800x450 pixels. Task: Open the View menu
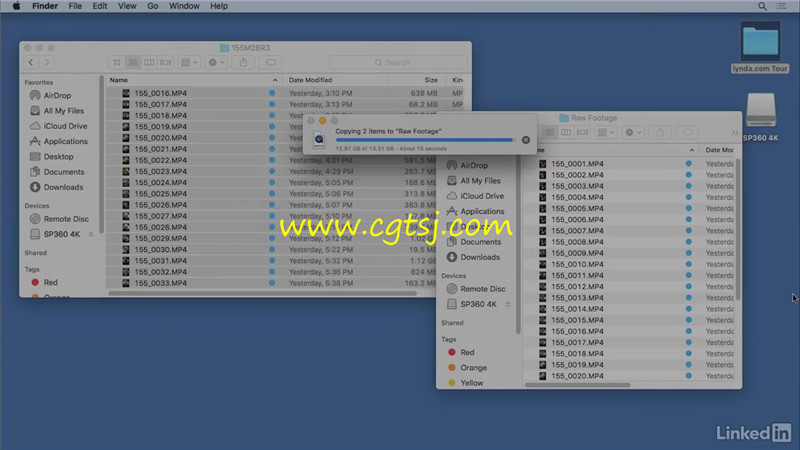tap(127, 6)
